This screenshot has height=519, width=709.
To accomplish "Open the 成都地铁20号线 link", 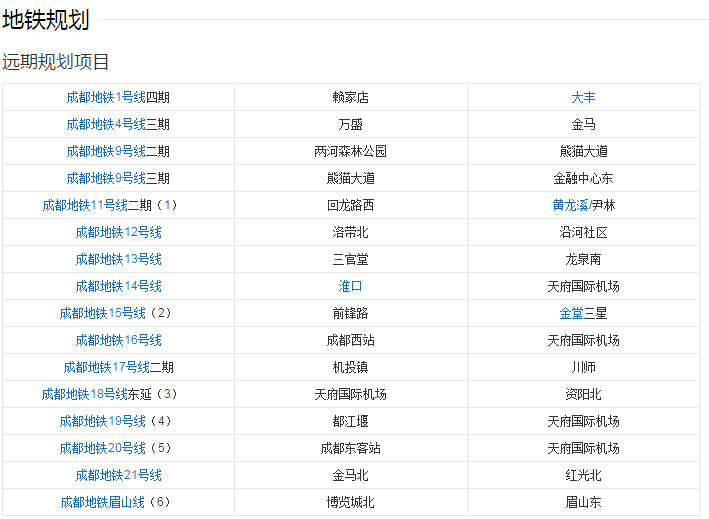I will [103, 448].
